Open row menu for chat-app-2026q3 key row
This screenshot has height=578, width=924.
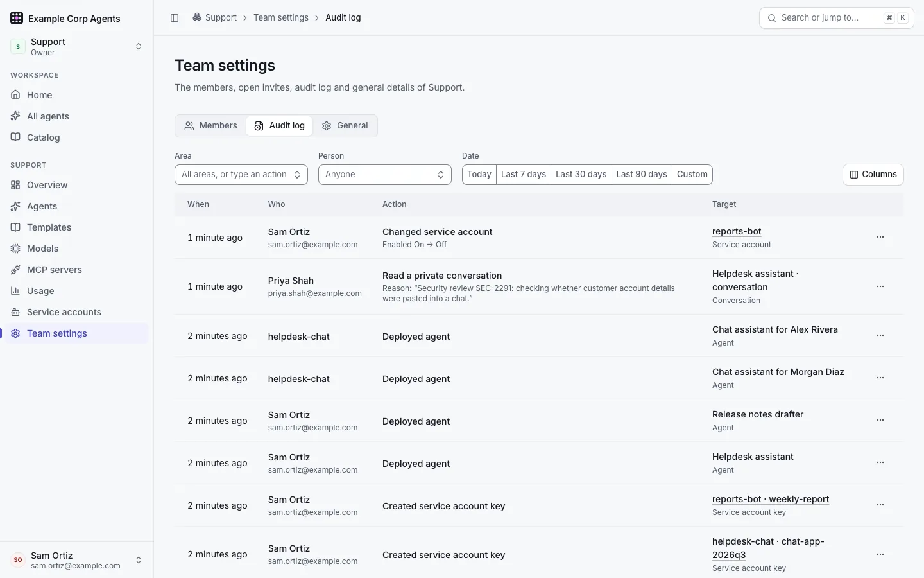click(880, 554)
